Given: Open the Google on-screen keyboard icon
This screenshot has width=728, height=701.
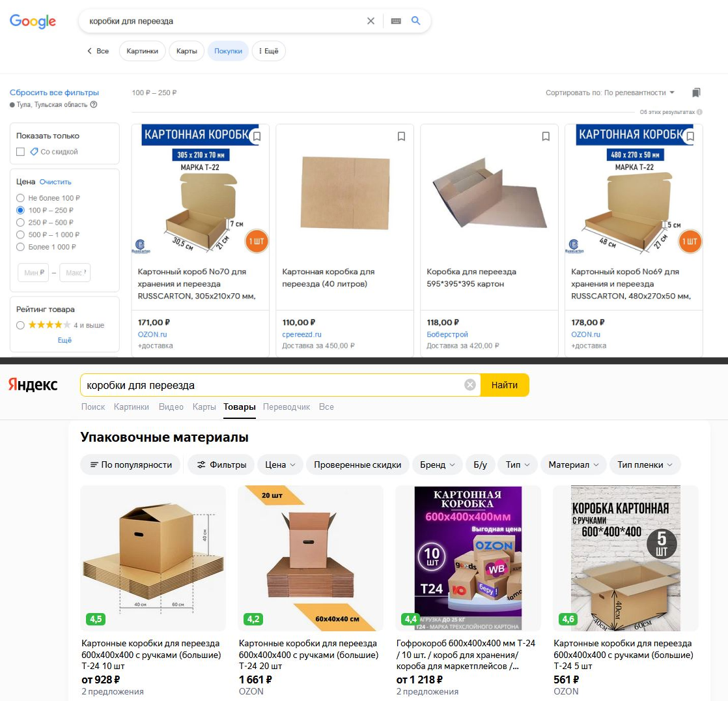Looking at the screenshot, I should (396, 21).
